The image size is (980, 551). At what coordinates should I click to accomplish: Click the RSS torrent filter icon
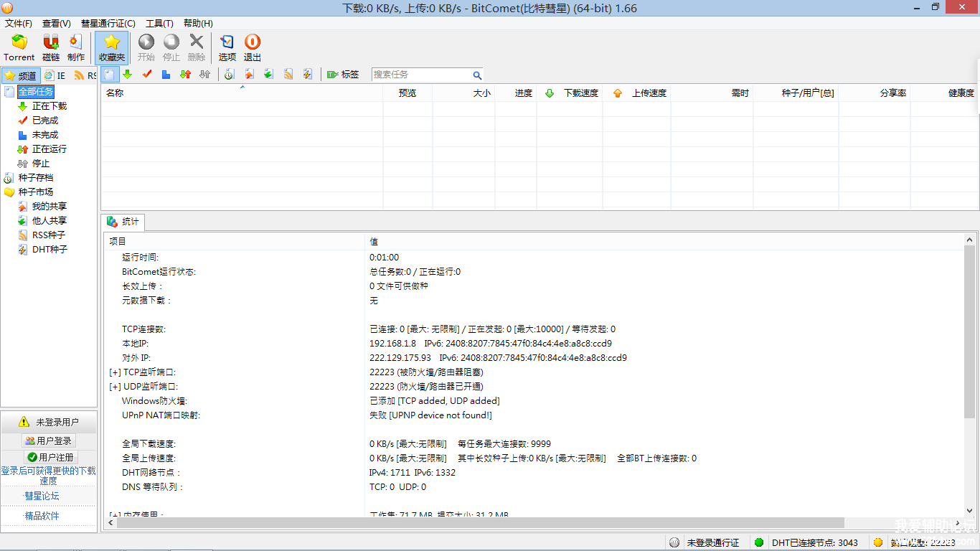point(288,75)
